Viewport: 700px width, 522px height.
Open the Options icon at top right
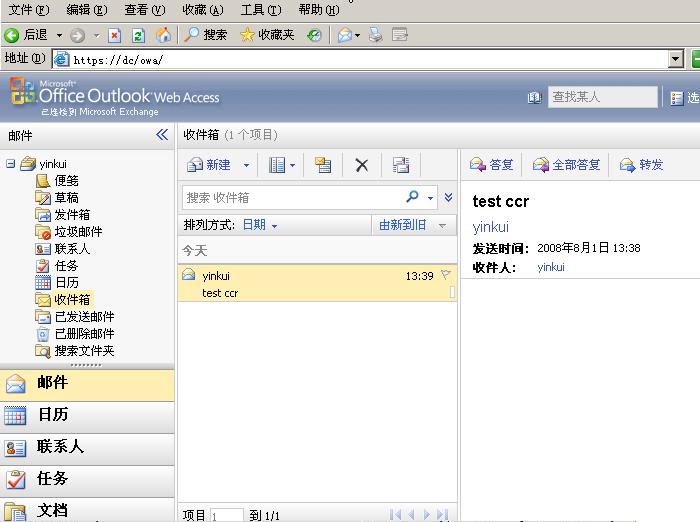click(677, 98)
